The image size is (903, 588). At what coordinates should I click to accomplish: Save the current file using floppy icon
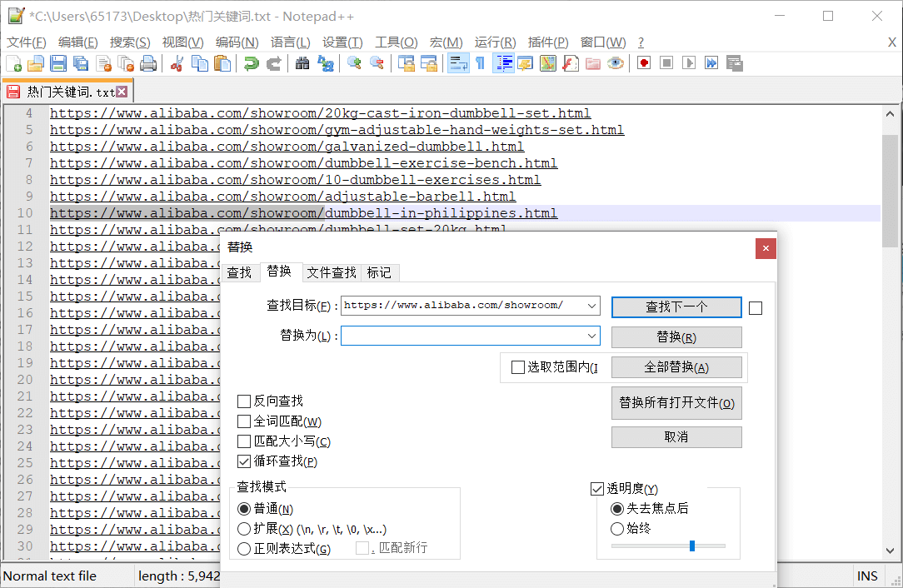(58, 63)
